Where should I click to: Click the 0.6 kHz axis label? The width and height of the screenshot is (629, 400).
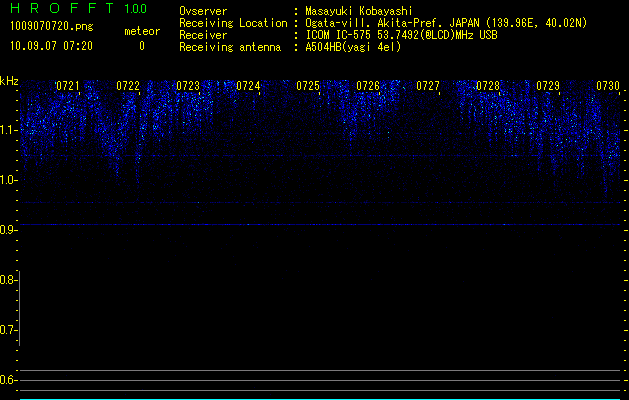(8, 380)
